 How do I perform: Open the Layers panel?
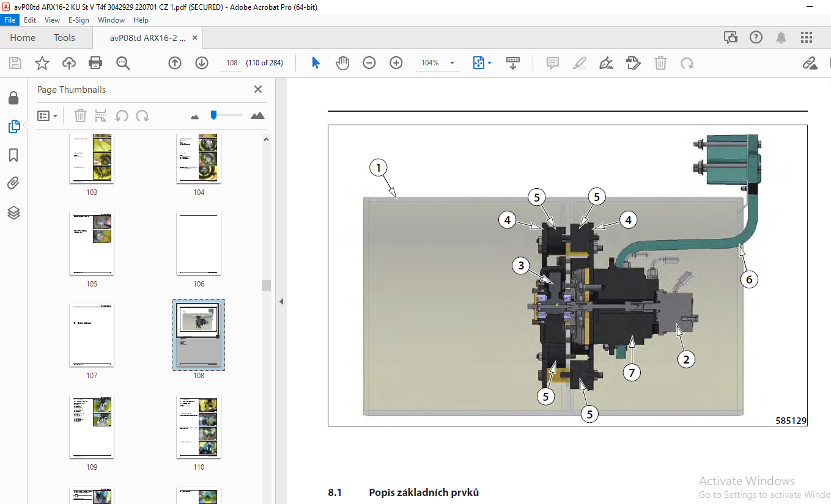tap(13, 213)
